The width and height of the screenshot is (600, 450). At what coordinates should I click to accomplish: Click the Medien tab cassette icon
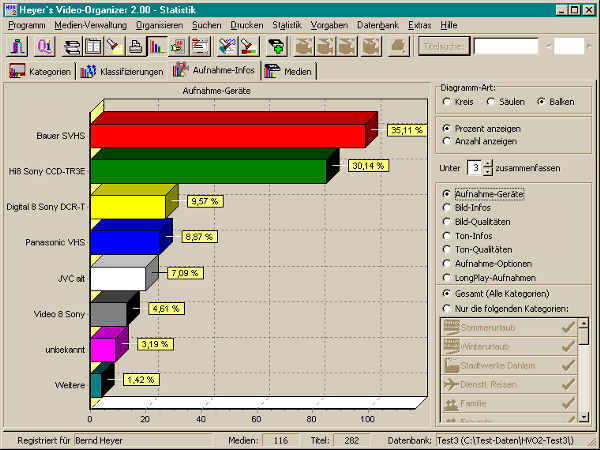[271, 72]
